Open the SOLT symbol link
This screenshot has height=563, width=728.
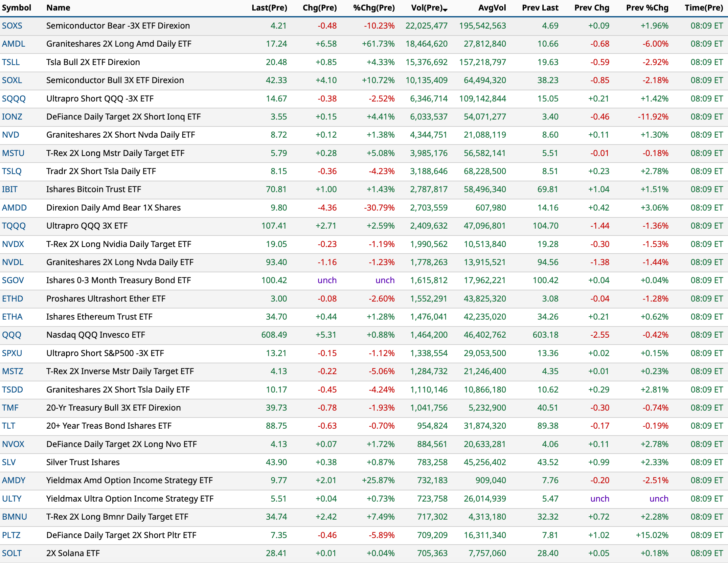point(12,553)
